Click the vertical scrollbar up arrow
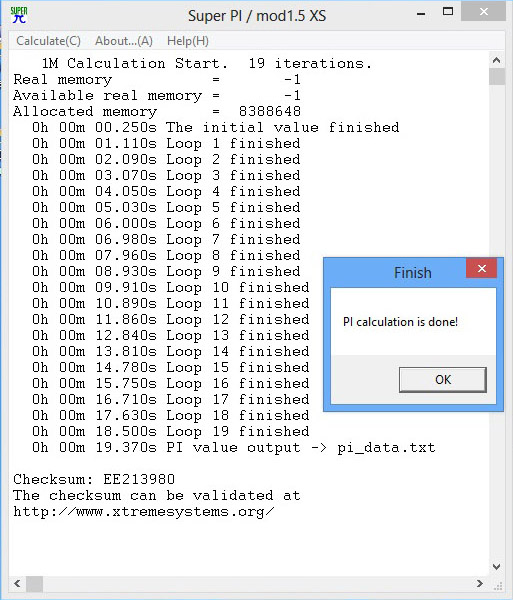This screenshot has height=600, width=513. tap(497, 60)
